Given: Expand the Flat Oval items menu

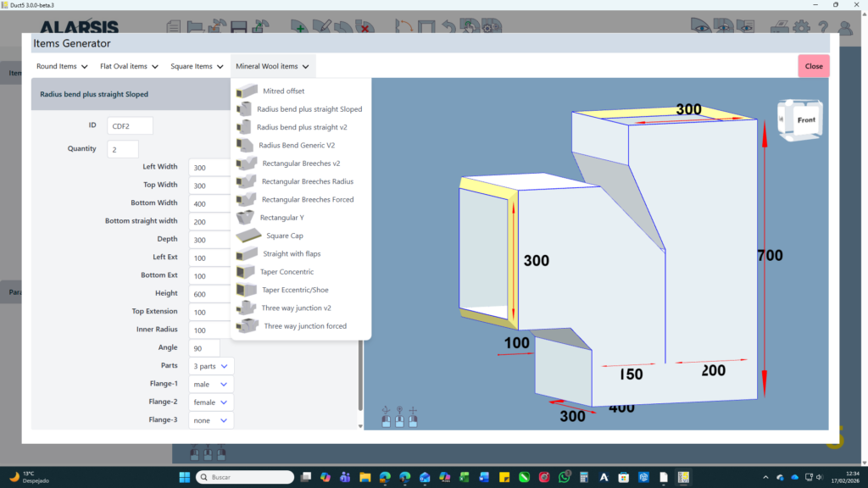Looking at the screenshot, I should click(129, 66).
